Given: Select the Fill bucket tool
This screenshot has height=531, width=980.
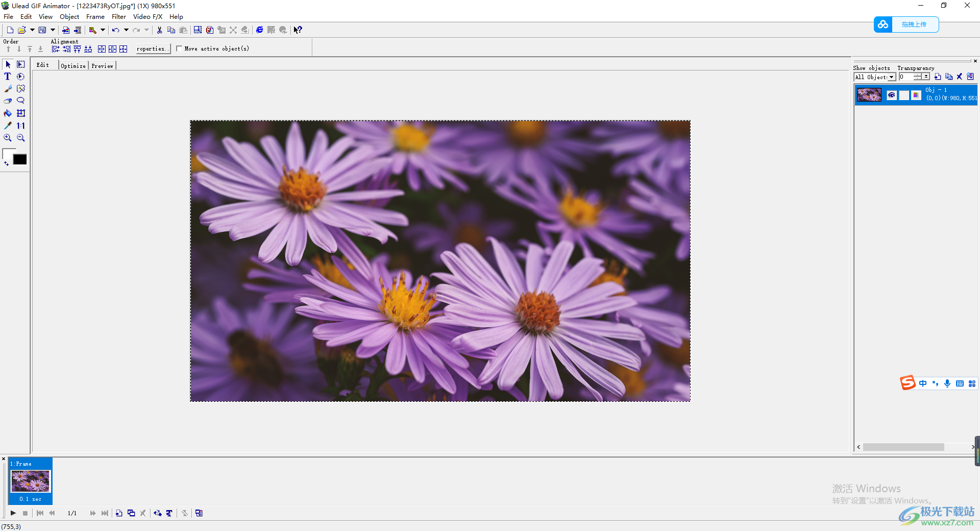Looking at the screenshot, I should click(8, 113).
